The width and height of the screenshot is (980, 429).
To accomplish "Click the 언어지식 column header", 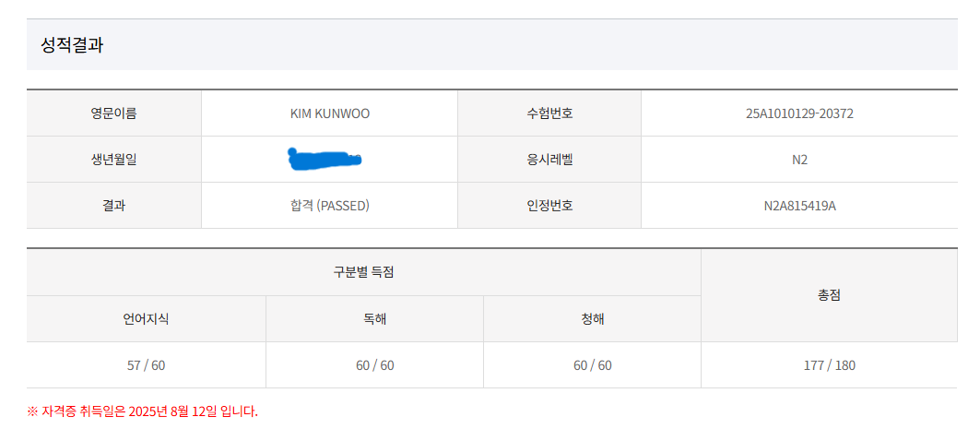I will click(146, 319).
